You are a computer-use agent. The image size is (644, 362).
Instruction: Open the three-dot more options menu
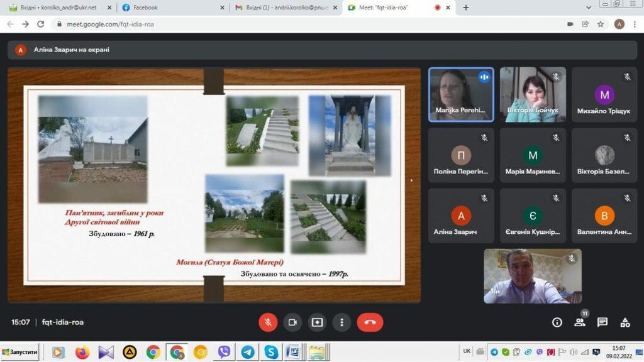[341, 322]
